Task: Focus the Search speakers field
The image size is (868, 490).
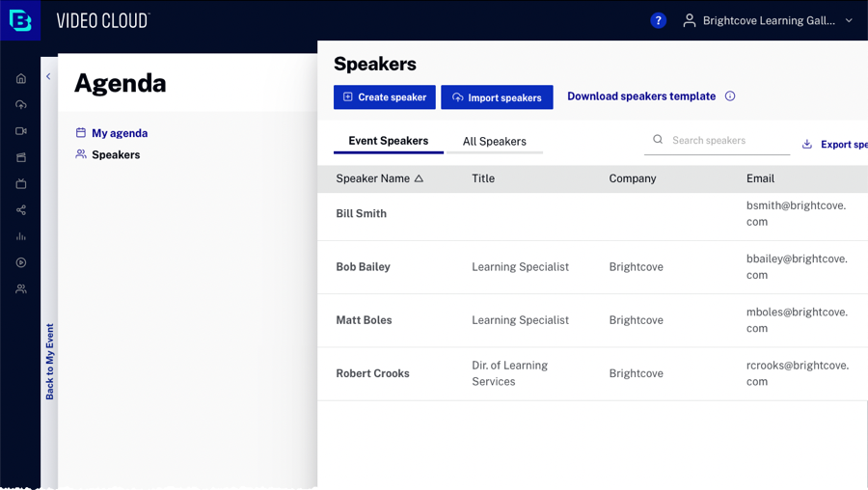Action: click(717, 141)
